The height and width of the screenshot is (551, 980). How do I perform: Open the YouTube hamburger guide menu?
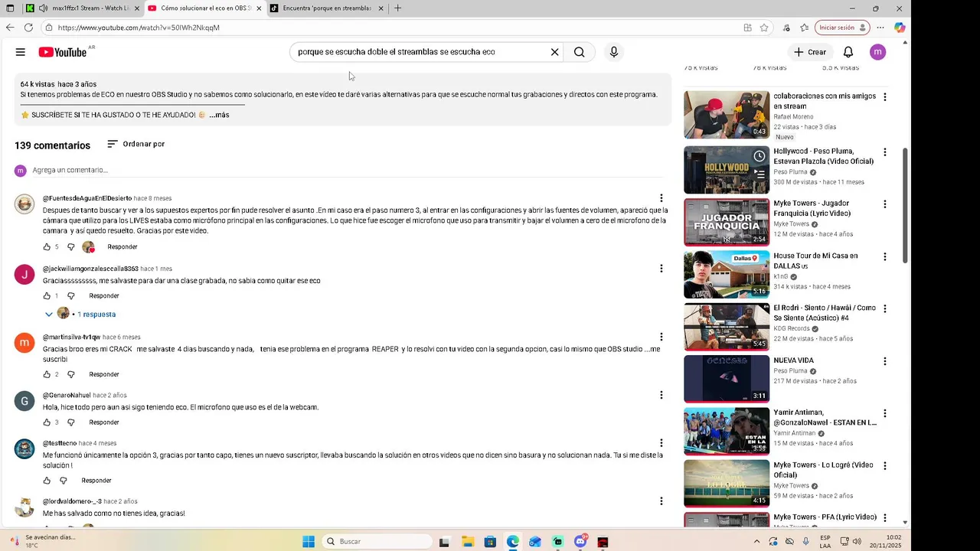(x=21, y=52)
